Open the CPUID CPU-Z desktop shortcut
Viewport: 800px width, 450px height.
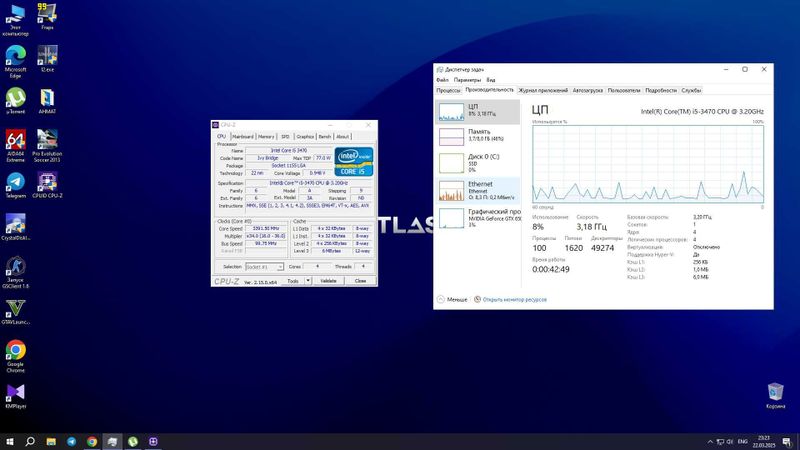(x=47, y=185)
